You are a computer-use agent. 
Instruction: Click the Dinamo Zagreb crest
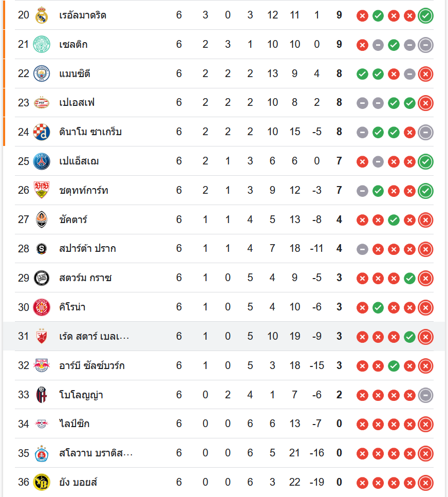pyautogui.click(x=41, y=132)
